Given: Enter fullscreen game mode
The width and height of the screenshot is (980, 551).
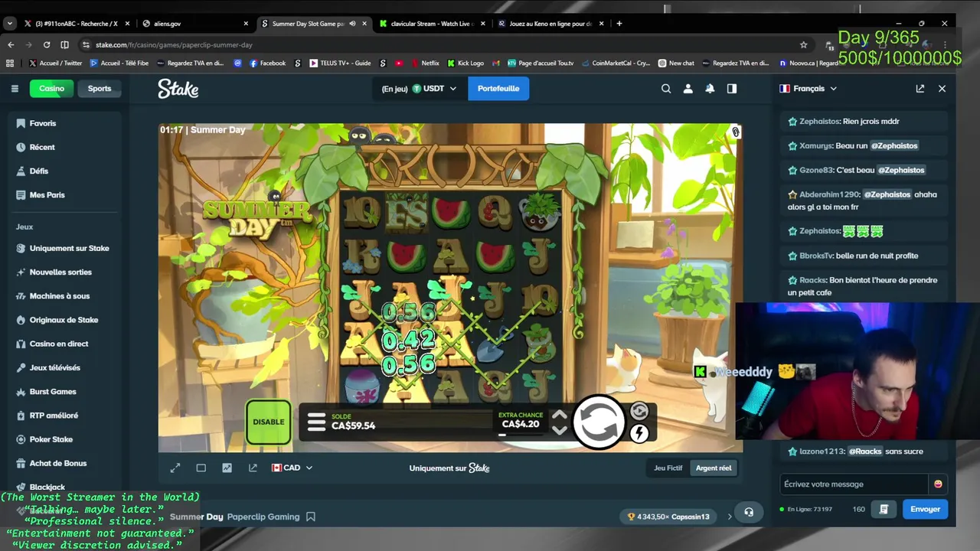Looking at the screenshot, I should point(175,468).
